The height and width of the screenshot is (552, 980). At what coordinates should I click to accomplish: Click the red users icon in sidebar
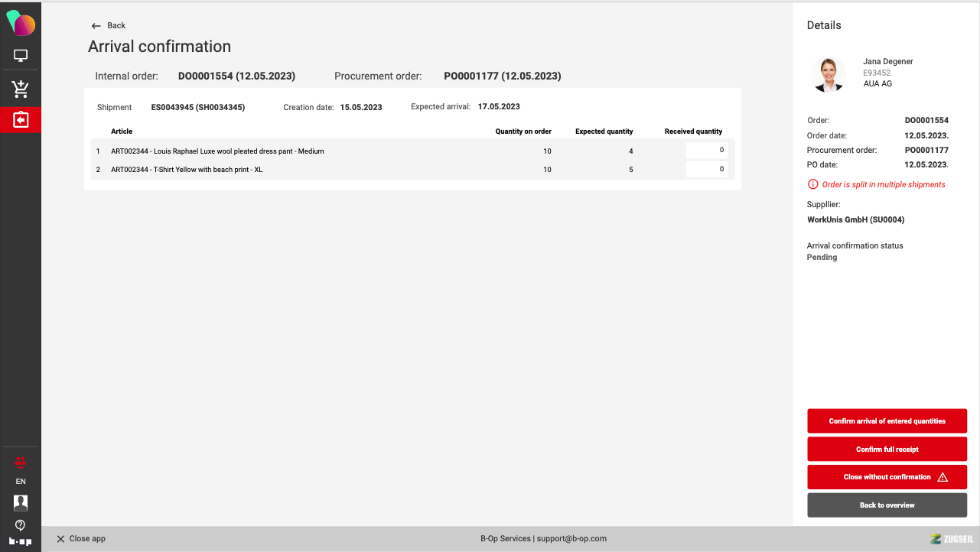(x=21, y=461)
